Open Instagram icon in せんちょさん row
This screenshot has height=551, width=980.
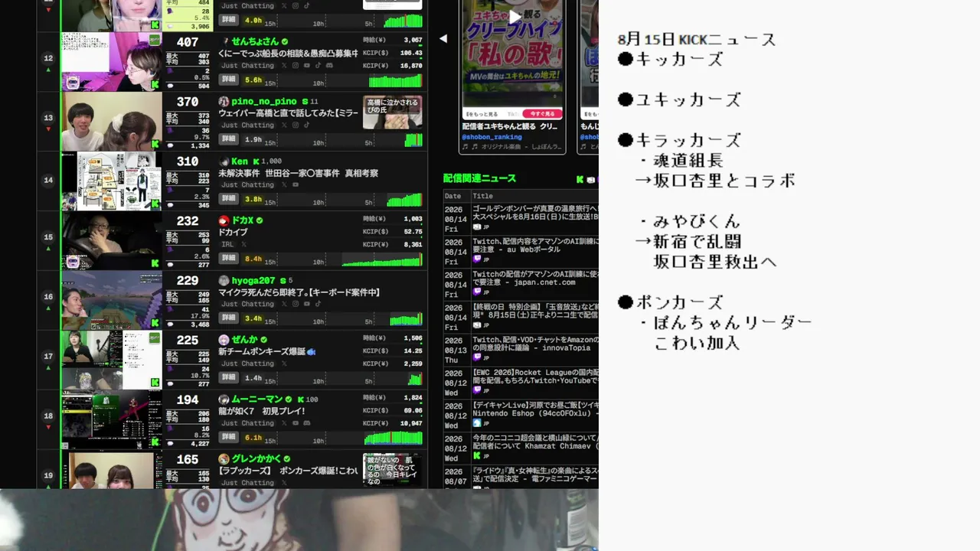click(x=296, y=66)
